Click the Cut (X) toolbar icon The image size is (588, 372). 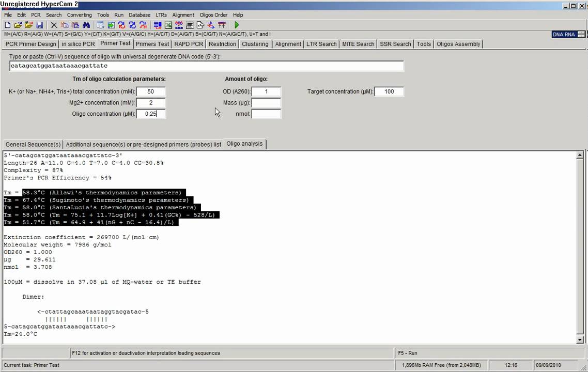click(x=54, y=25)
